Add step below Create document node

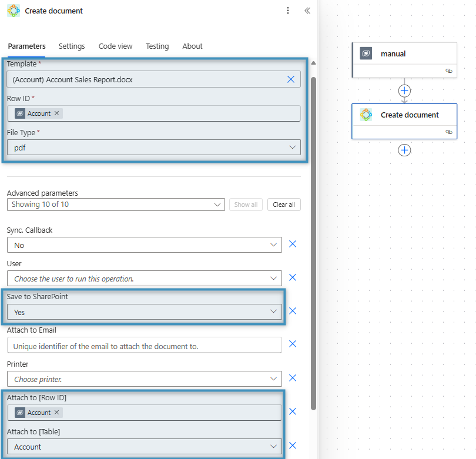[x=404, y=150]
